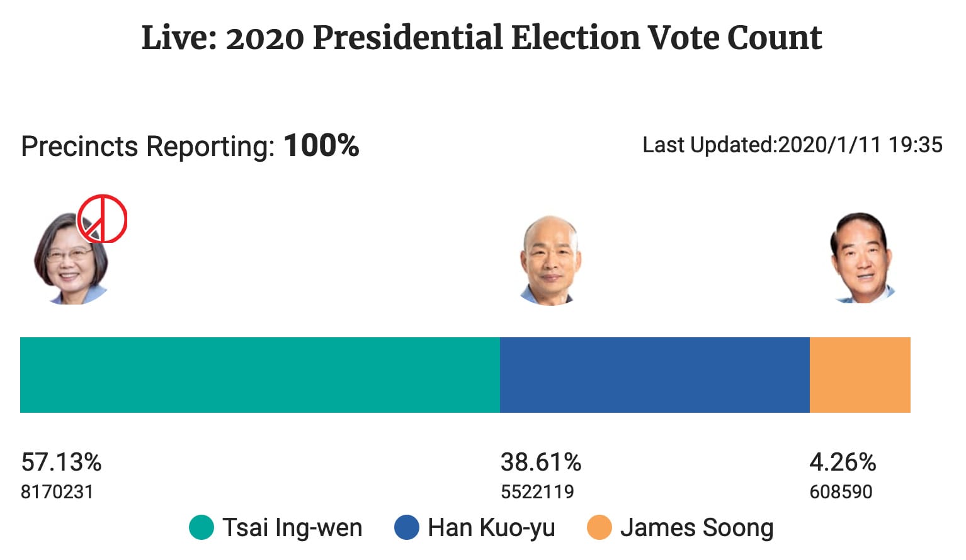Click the orange segment of the vote bar
The image size is (966, 560).
(860, 375)
